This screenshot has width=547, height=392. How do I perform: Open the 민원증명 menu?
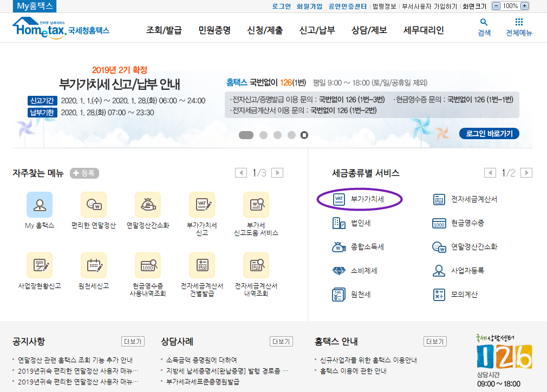point(214,30)
